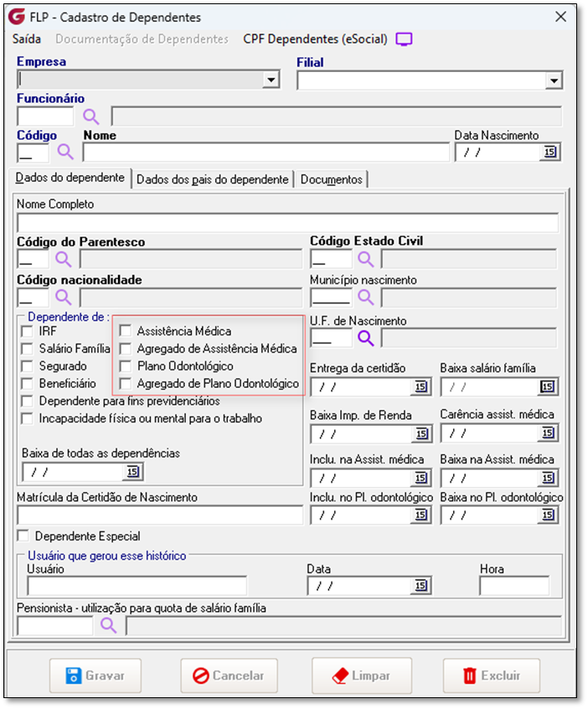Click the purple monitor icon beside eSocial

(404, 39)
